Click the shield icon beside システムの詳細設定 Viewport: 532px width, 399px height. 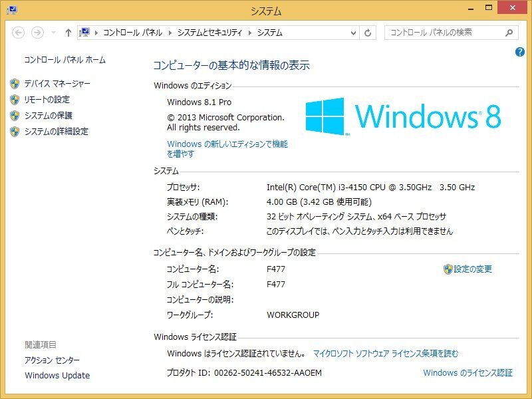coord(15,131)
